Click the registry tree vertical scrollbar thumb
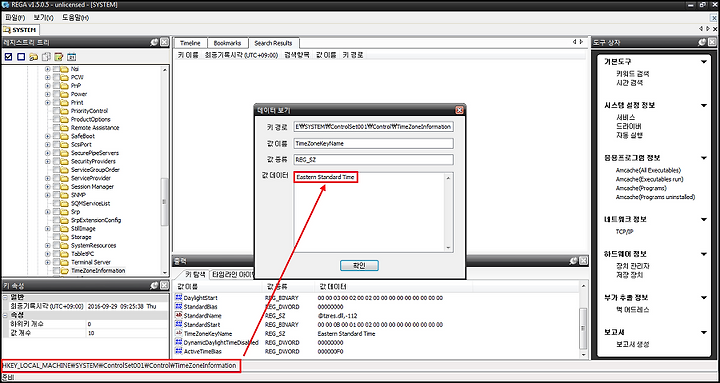The image size is (720, 383). [164, 201]
